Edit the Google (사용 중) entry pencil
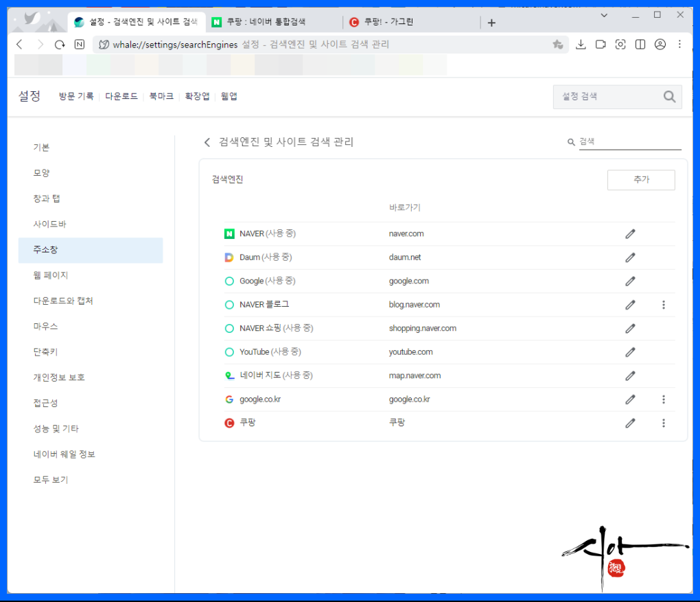Screen dimensions: 700x602 (x=630, y=281)
